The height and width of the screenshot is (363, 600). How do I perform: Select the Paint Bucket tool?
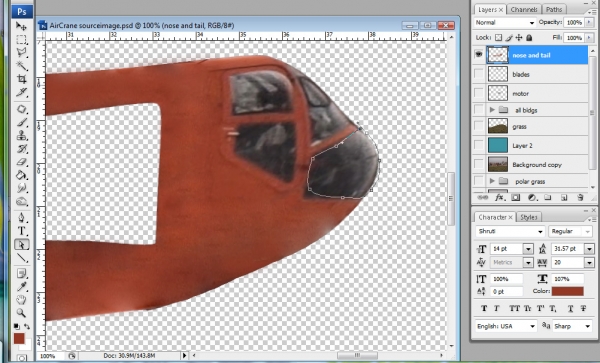point(21,175)
